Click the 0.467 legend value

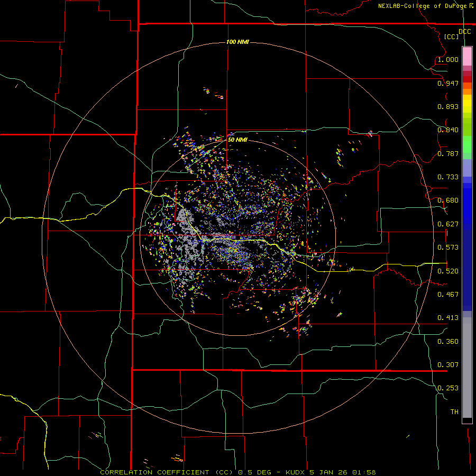tap(448, 295)
